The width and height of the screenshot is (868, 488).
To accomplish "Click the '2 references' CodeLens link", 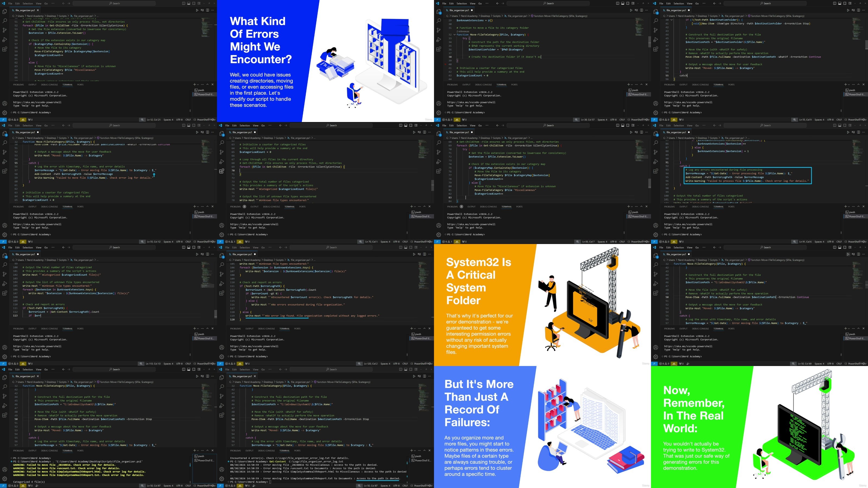I will (x=463, y=31).
